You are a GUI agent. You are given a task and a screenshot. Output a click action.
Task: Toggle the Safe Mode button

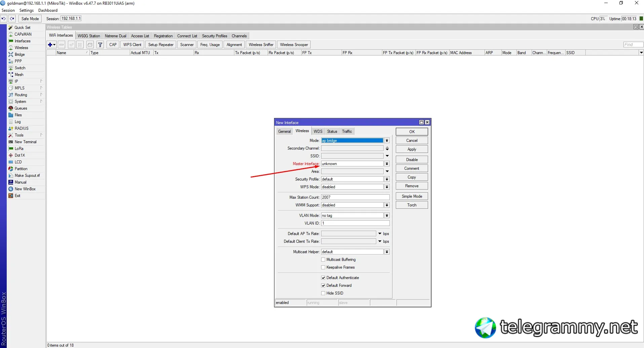[x=30, y=18]
